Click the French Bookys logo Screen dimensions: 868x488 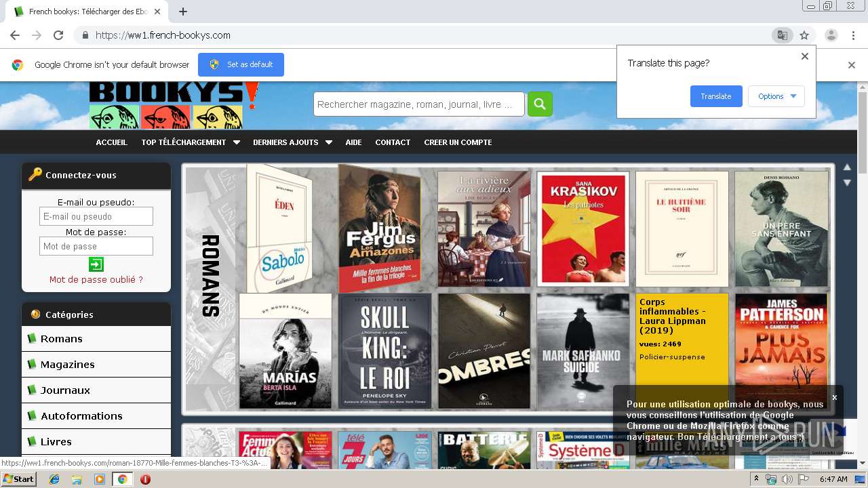pyautogui.click(x=174, y=105)
